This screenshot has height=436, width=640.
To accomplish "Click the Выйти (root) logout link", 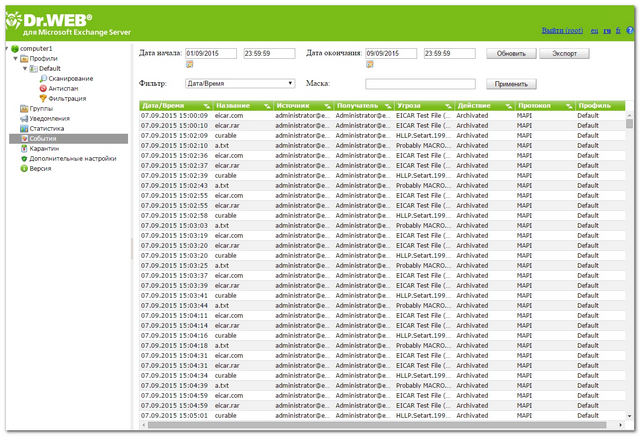I will [x=562, y=31].
